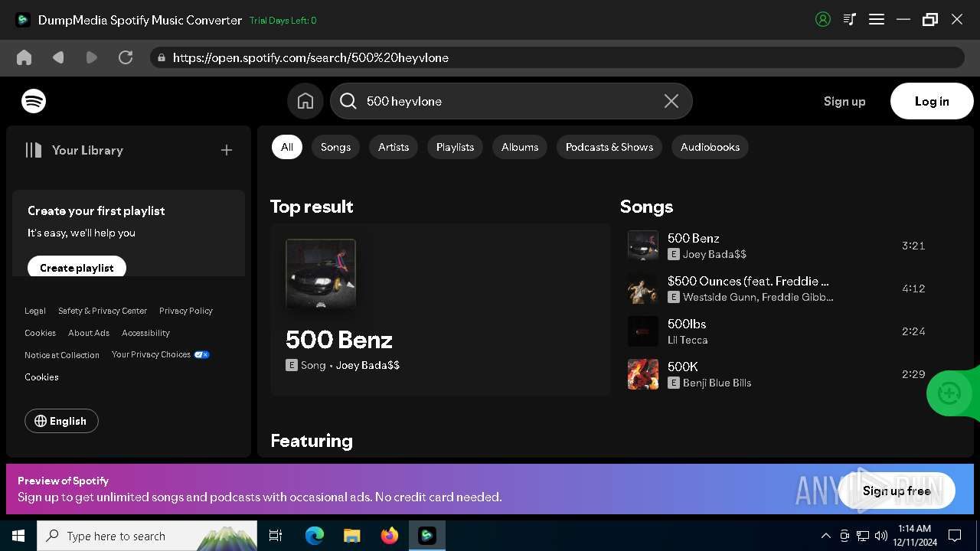Screen dimensions: 980x551
Task: Switch to the Albums filter
Action: (520, 147)
